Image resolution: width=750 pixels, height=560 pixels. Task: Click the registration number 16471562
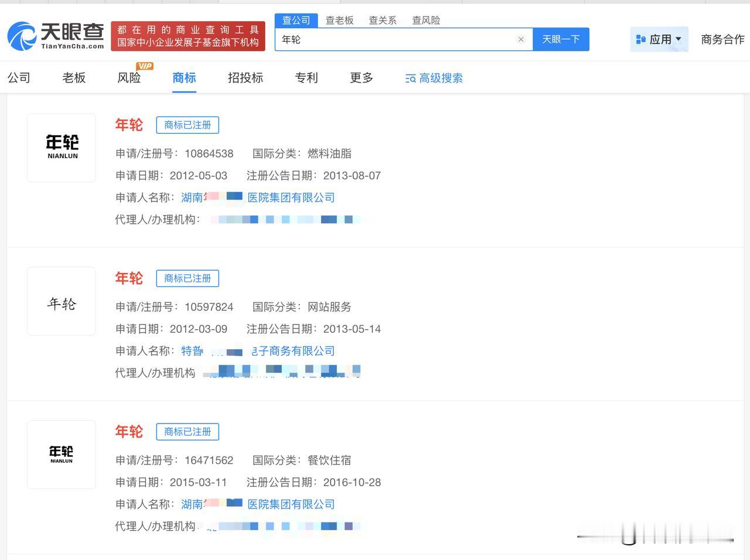point(209,460)
